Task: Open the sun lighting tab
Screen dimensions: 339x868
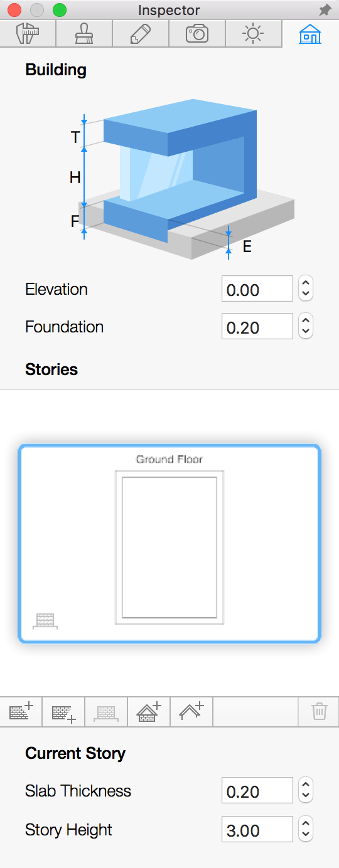Action: pos(254,34)
